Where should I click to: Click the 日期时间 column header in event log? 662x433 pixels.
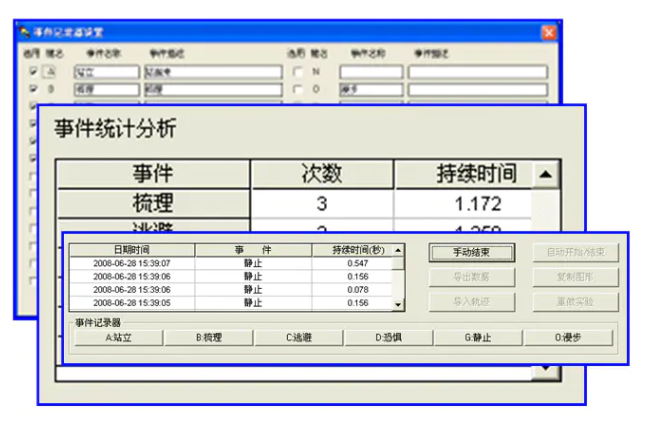click(x=132, y=250)
